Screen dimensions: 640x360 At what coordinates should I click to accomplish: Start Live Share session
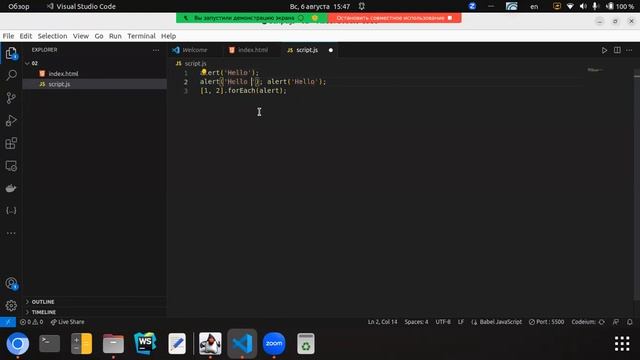coord(67,322)
